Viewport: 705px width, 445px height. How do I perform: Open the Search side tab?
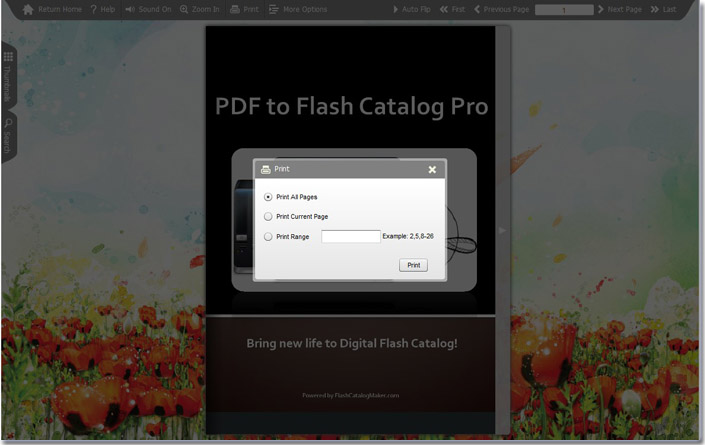click(x=8, y=136)
